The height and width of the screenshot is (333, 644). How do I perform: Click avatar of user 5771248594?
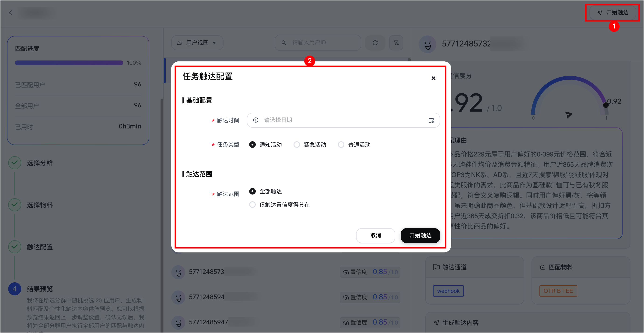[178, 298]
